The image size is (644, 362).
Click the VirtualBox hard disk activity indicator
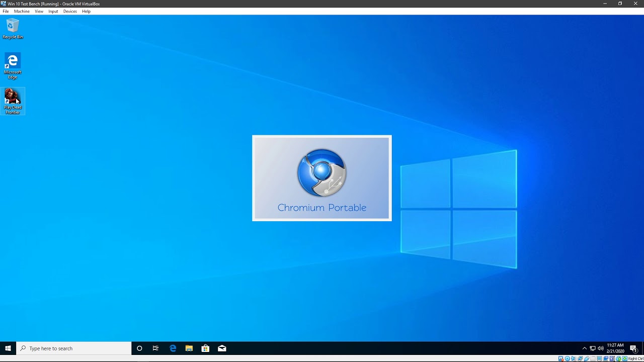coord(561,358)
